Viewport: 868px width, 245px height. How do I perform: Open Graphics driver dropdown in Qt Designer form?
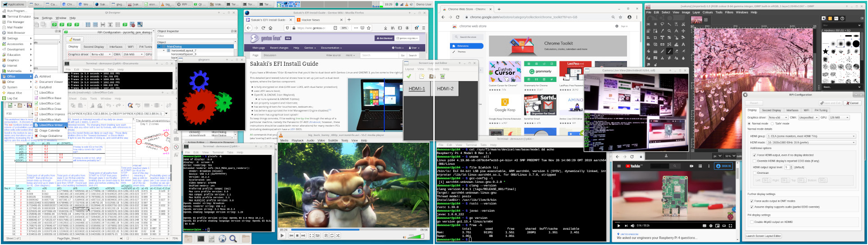[101, 54]
